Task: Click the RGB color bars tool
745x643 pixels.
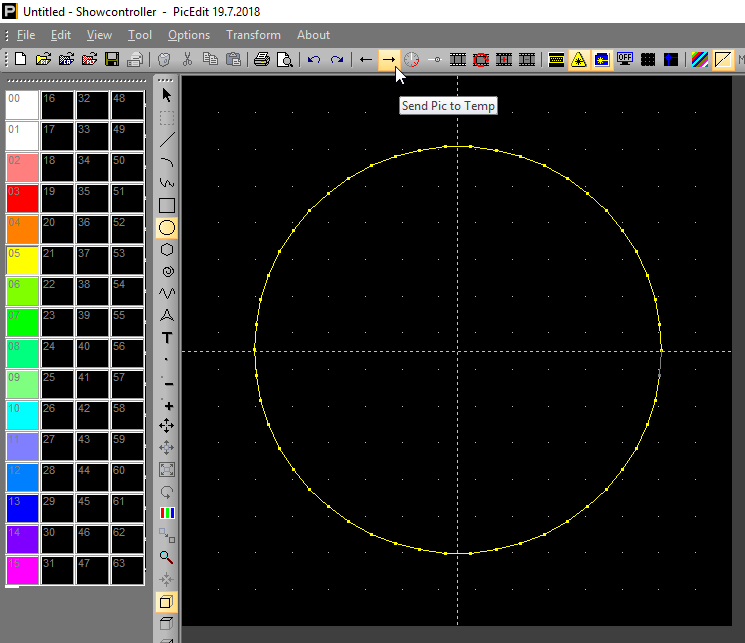Action: (167, 513)
